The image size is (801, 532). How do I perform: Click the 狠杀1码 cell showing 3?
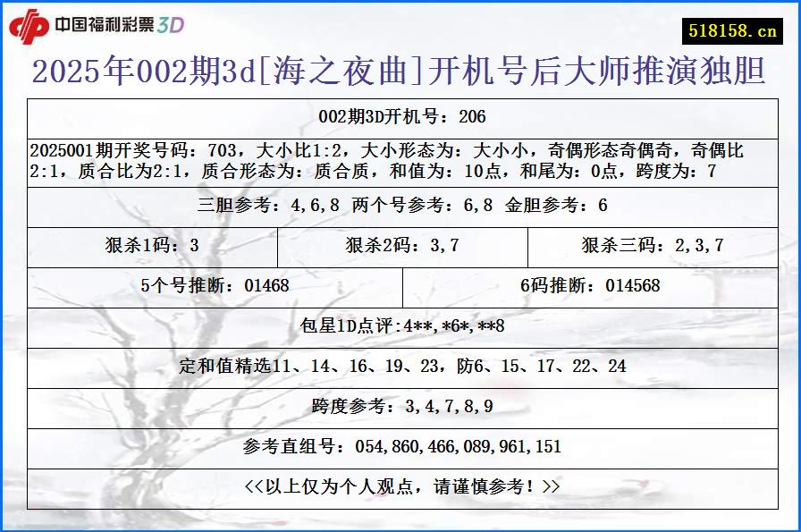coord(154,243)
